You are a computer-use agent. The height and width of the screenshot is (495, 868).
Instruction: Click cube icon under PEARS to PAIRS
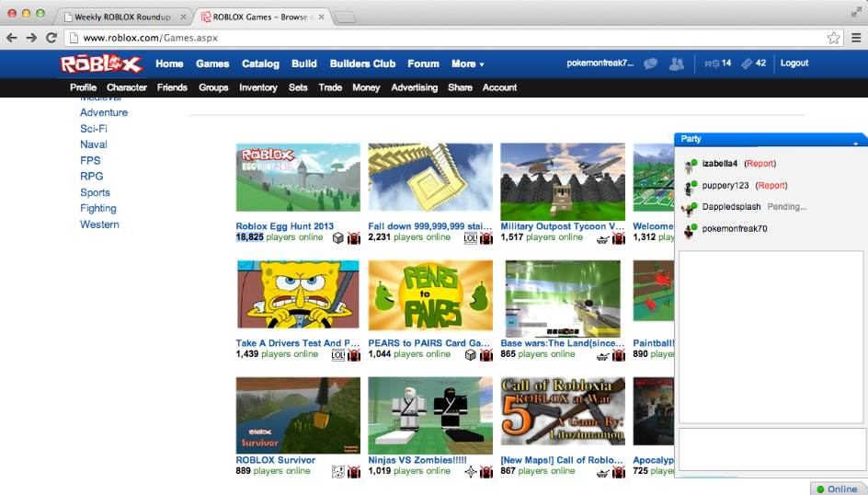point(470,355)
